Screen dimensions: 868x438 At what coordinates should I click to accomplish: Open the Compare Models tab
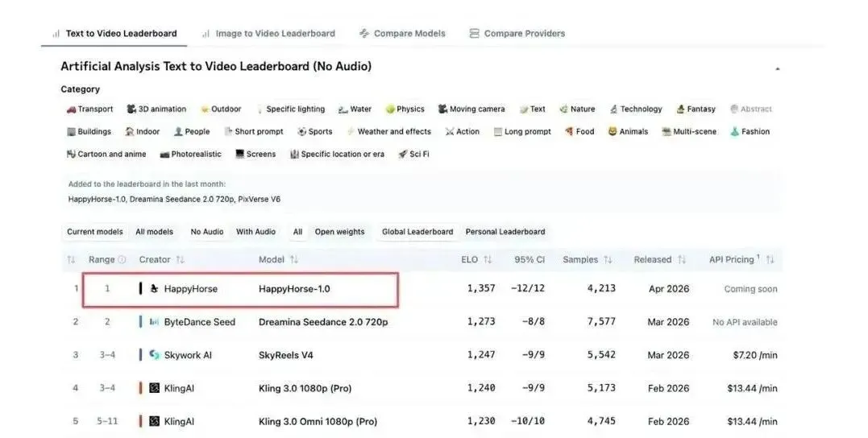point(402,33)
